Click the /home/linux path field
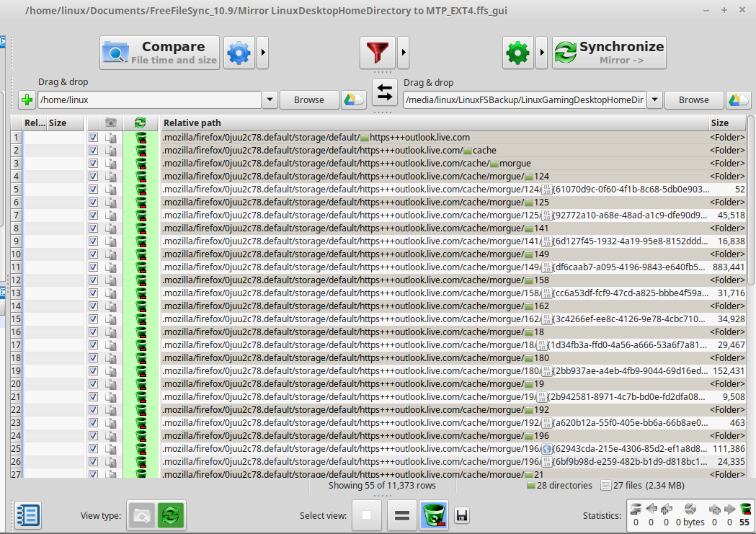This screenshot has height=534, width=756. tap(149, 99)
